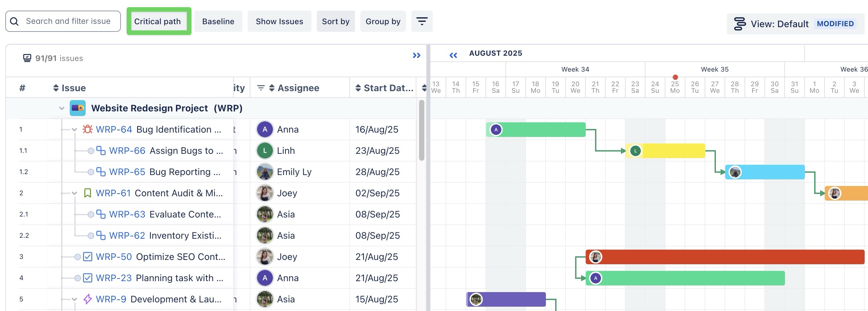
Task: Toggle the Baseline option
Action: point(218,21)
